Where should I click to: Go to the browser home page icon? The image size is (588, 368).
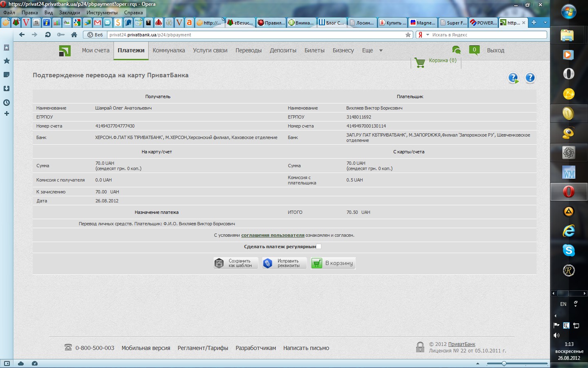pos(74,35)
